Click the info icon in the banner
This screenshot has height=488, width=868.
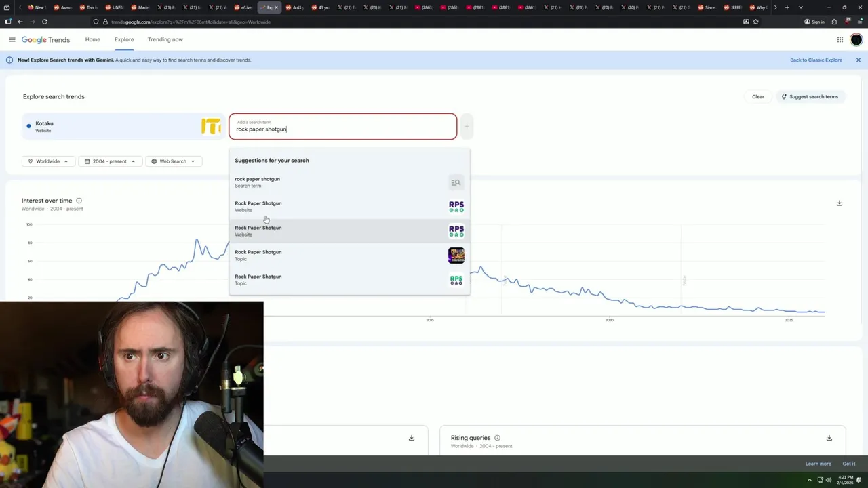click(x=9, y=60)
